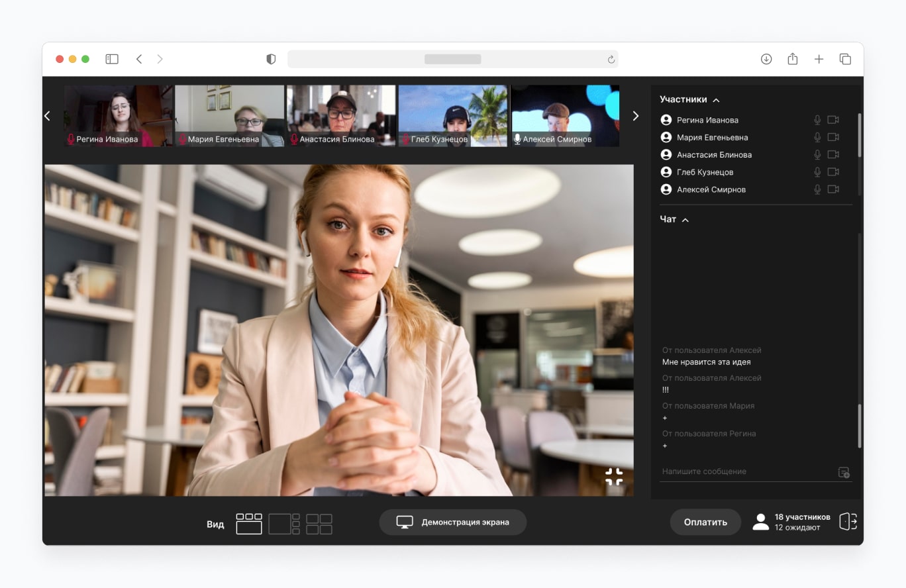
Task: Toggle camera for Анастасия Блинова in list
Action: (833, 154)
